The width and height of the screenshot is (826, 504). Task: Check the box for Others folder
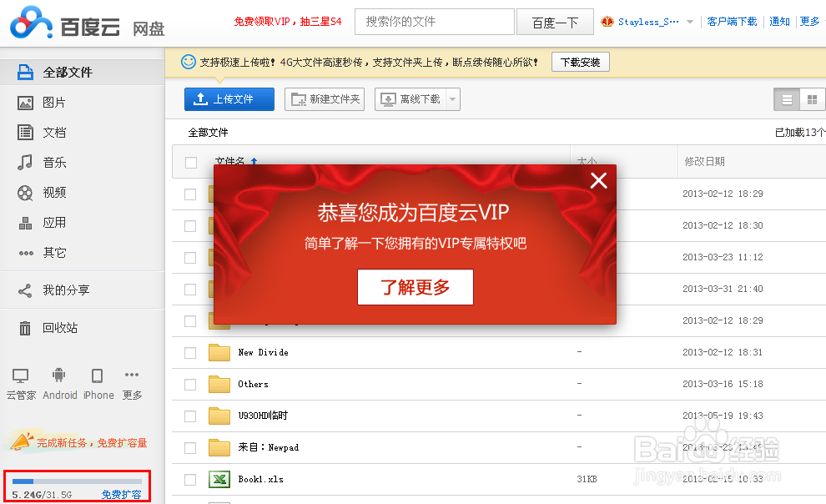click(190, 385)
